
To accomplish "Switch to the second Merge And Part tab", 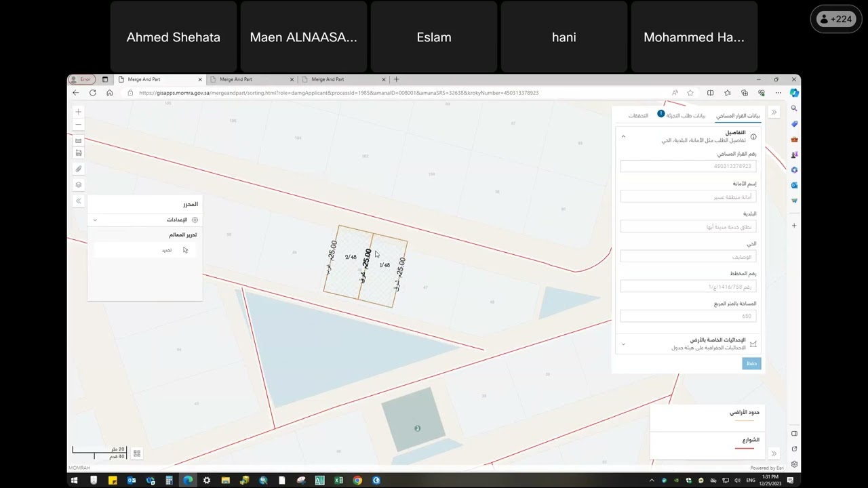I will (252, 79).
